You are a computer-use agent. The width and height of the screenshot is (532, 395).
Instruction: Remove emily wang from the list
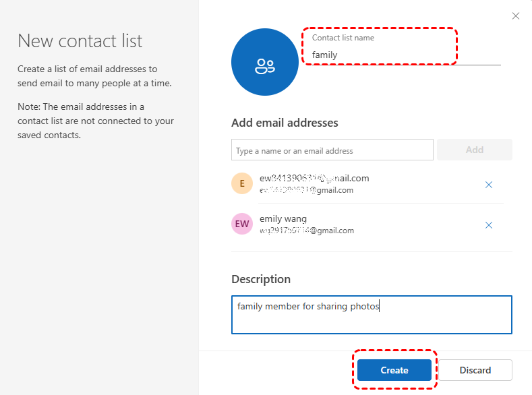[489, 225]
